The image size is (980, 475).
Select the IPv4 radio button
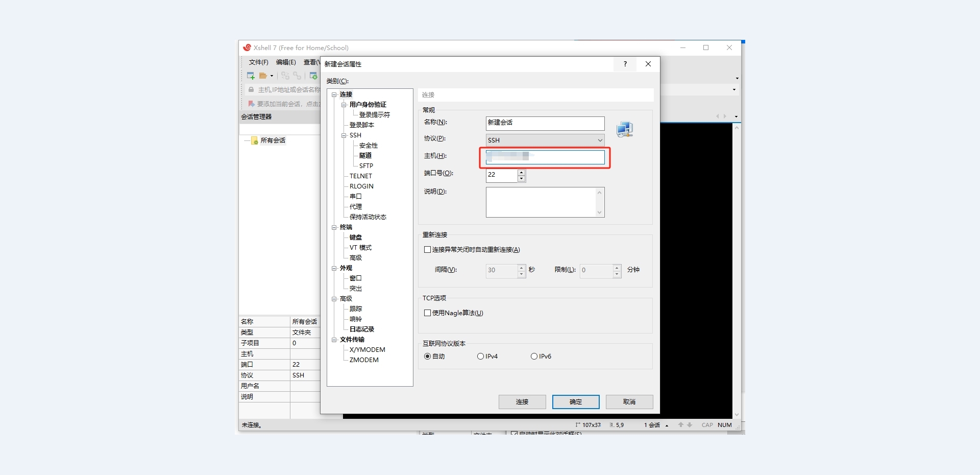(480, 357)
